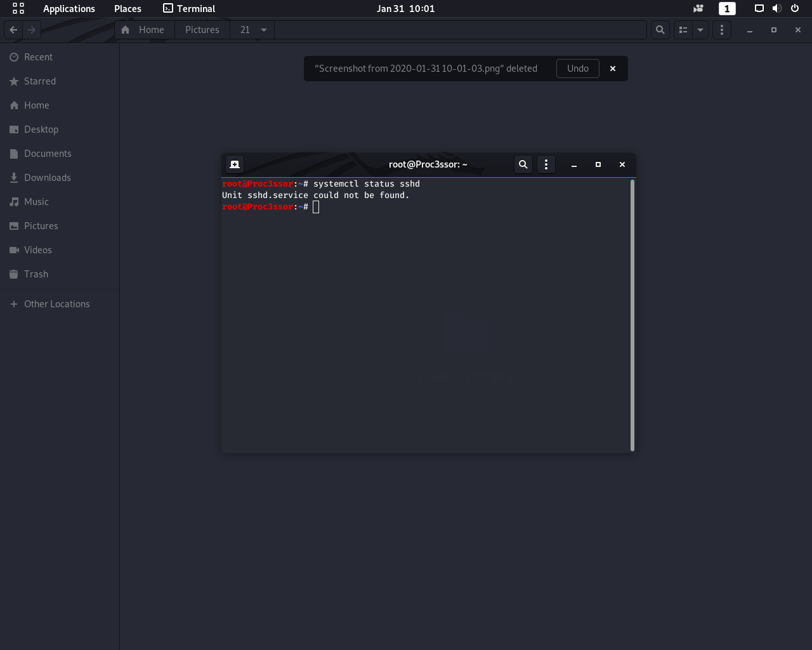812x650 pixels.
Task: Open Downloads in sidebar
Action: tap(60, 178)
